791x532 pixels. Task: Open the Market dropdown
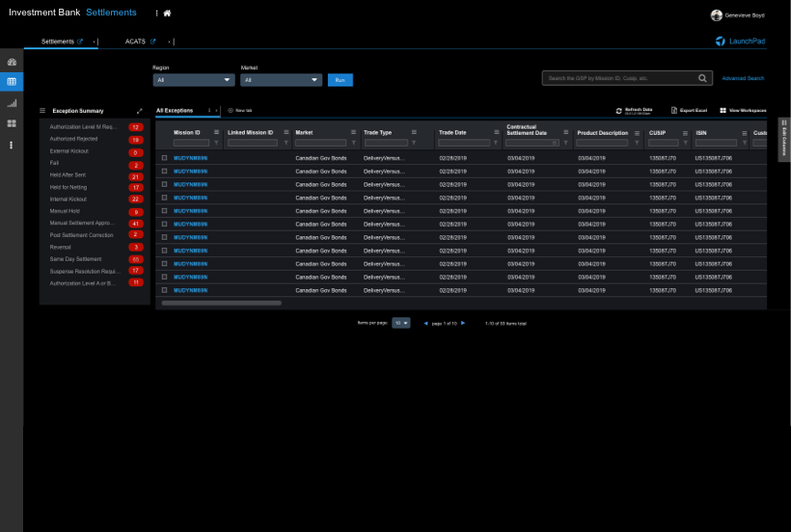(281, 80)
